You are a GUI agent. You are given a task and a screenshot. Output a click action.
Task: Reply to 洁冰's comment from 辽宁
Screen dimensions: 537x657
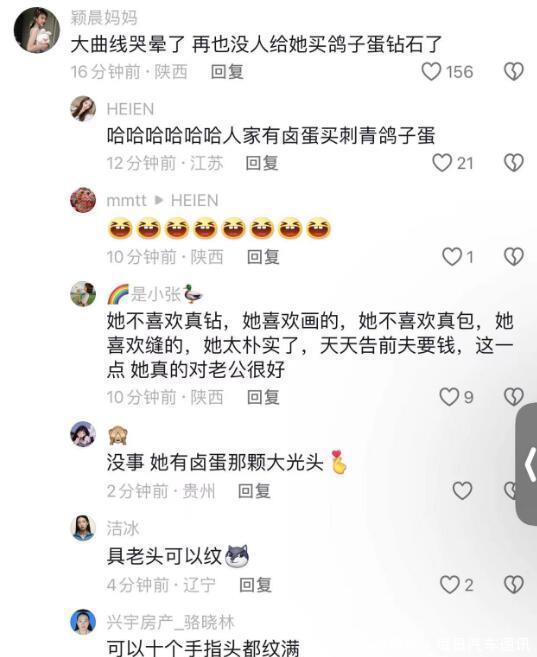[x=256, y=585]
